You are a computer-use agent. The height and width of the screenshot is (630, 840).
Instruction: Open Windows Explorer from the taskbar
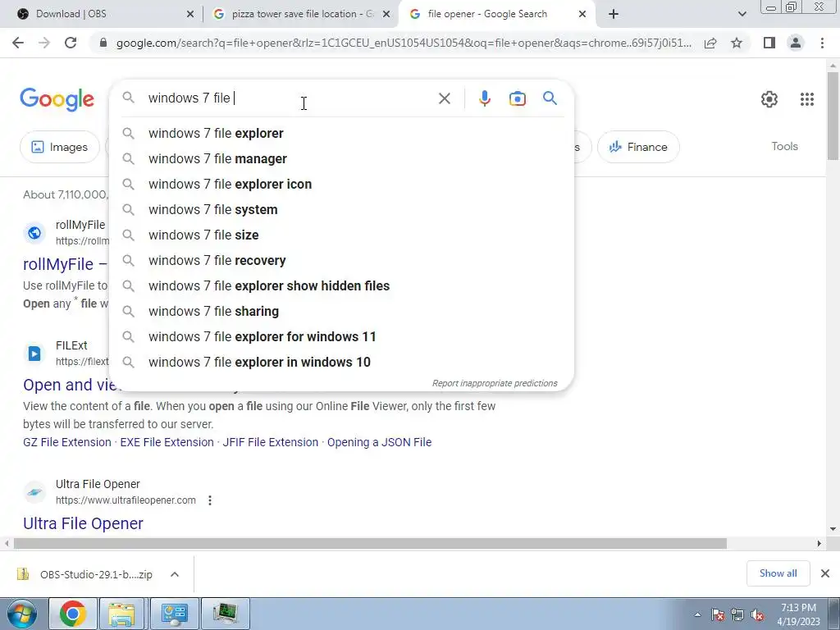tap(121, 614)
